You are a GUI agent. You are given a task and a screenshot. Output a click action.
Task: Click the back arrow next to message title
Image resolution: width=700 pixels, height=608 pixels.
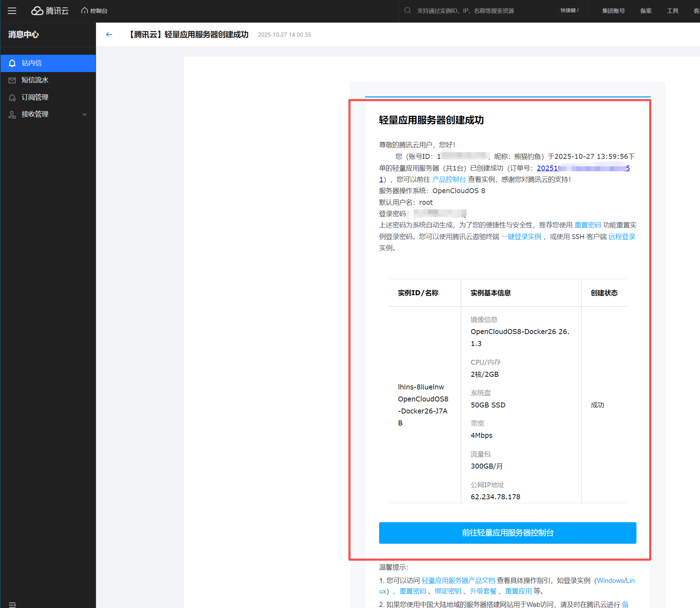click(109, 34)
